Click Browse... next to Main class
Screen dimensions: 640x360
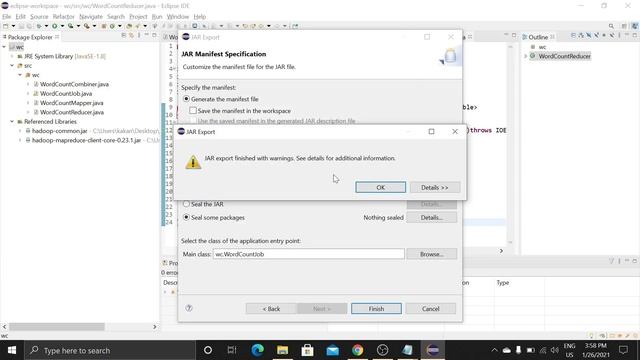click(431, 254)
